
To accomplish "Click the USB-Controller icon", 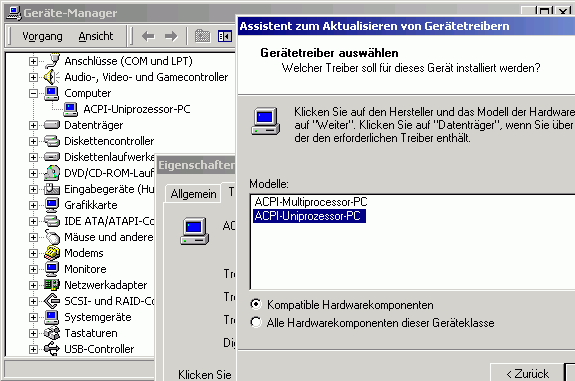I will coord(52,349).
